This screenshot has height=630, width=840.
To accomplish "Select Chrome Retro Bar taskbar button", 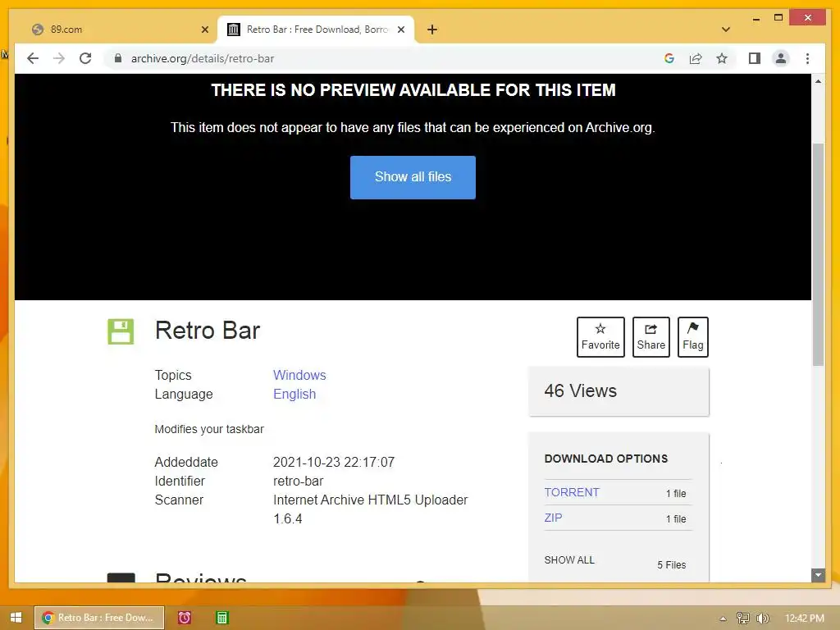I will pos(99,618).
